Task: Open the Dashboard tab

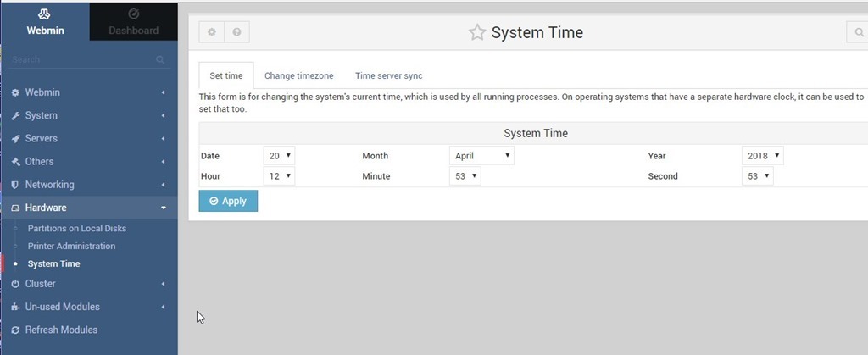Action: (x=133, y=22)
